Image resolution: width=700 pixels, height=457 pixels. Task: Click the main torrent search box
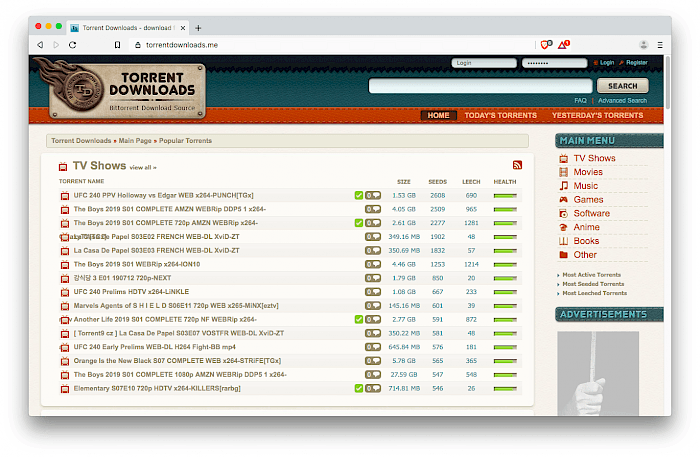coord(480,86)
